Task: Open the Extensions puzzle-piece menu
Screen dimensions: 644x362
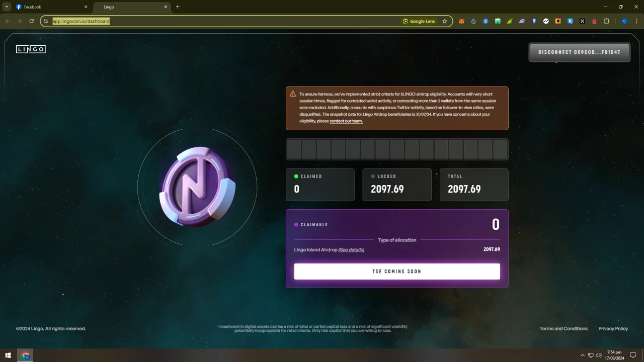Action: 606,21
